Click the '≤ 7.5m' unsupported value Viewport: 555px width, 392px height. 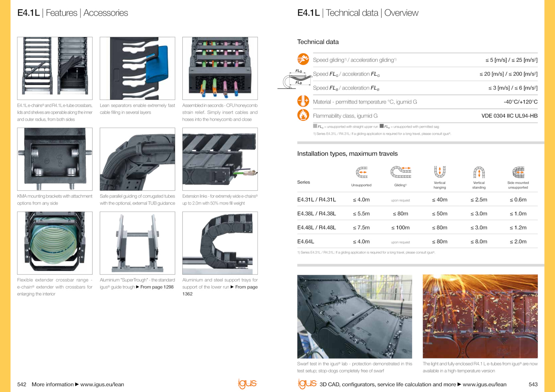pos(361,228)
